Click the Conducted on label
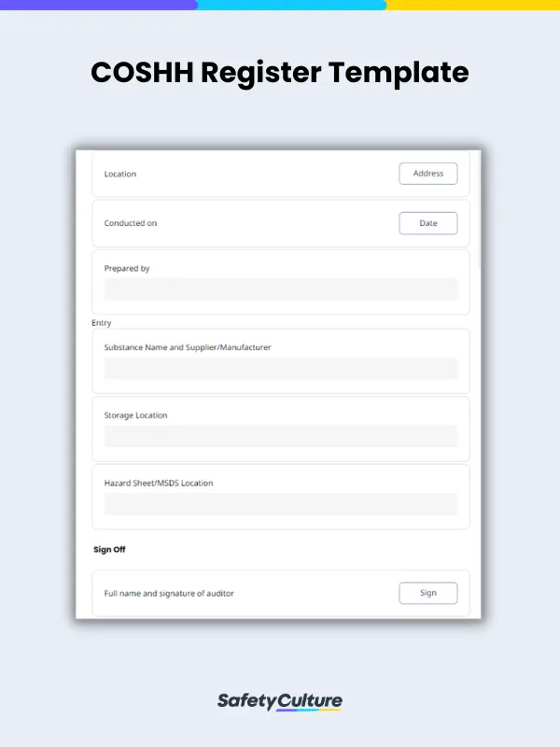The height and width of the screenshot is (747, 560). [131, 224]
